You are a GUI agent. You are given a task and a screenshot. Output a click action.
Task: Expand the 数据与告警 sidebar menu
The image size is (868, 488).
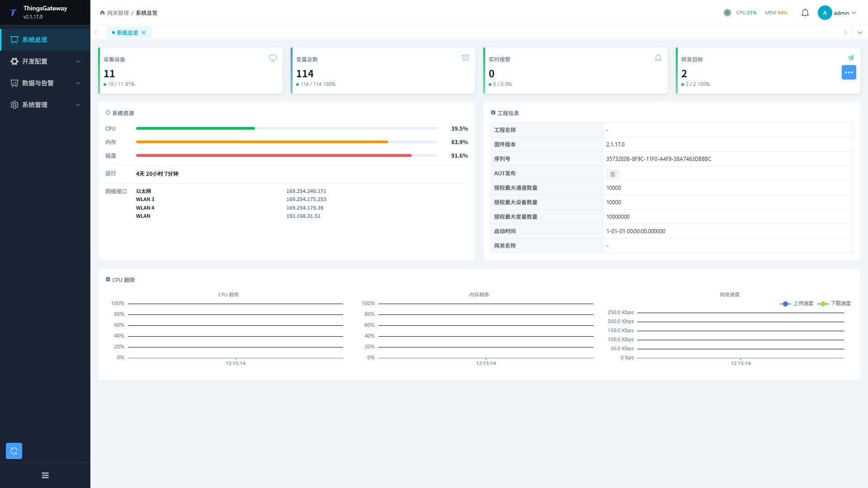coord(45,83)
